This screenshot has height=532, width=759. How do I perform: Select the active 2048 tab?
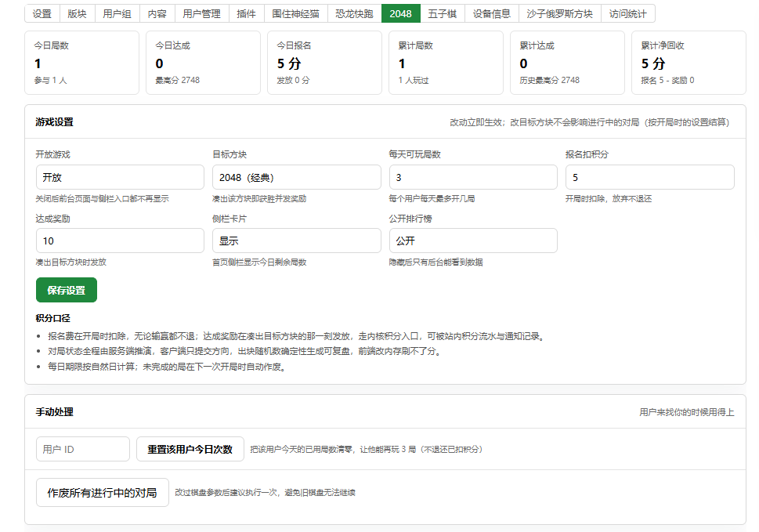401,13
